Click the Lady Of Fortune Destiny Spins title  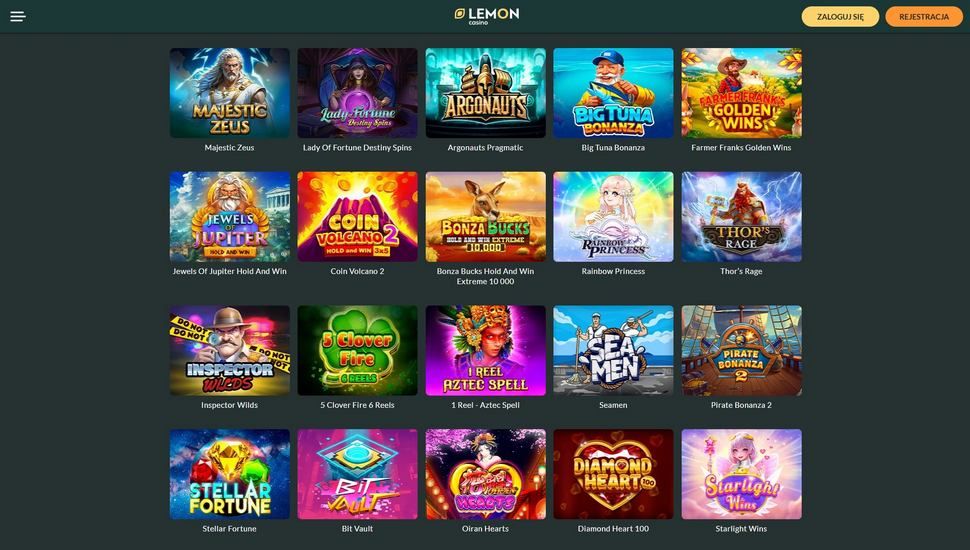click(x=357, y=148)
